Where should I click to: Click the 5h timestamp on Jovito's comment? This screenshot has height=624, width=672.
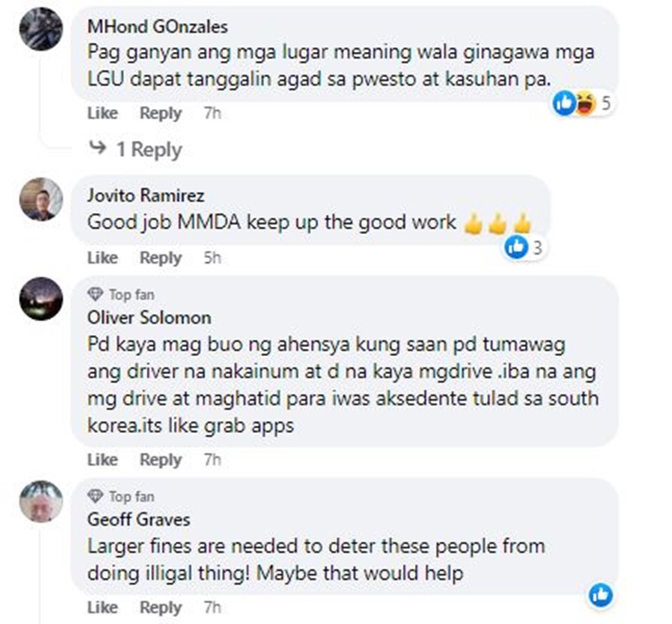(x=212, y=257)
